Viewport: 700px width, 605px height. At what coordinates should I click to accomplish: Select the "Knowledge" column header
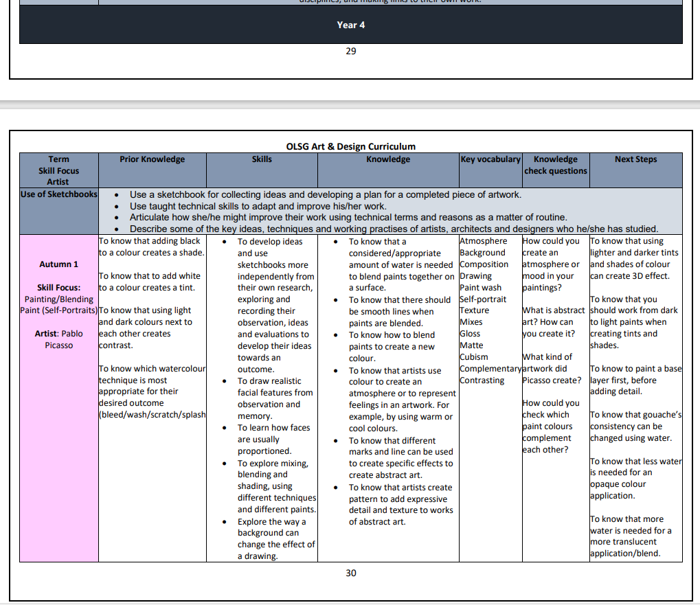pos(387,159)
